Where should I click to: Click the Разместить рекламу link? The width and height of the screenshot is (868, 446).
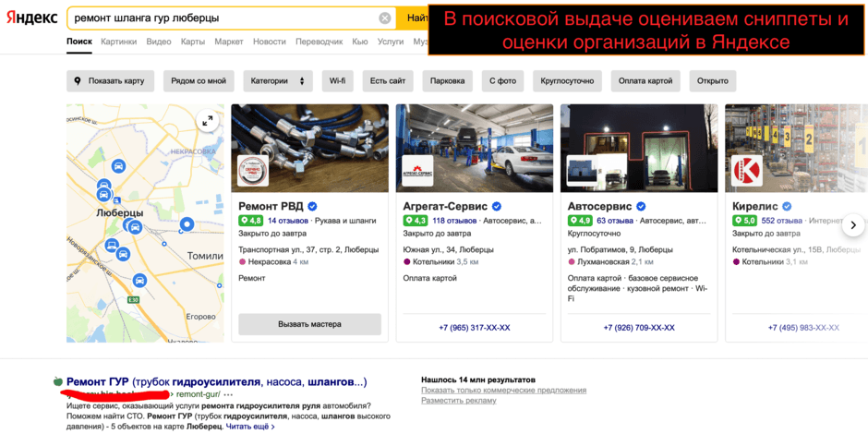[458, 400]
